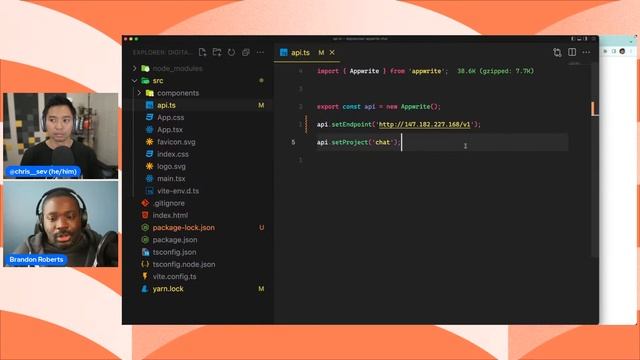Open vite-env.d.ts file
Image resolution: width=640 pixels, height=360 pixels.
click(178, 191)
